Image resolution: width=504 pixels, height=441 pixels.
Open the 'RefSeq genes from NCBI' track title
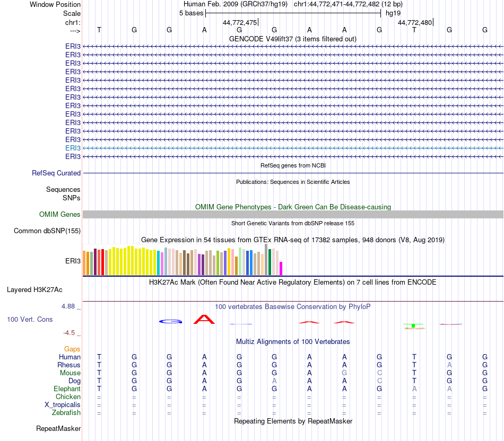tap(293, 165)
